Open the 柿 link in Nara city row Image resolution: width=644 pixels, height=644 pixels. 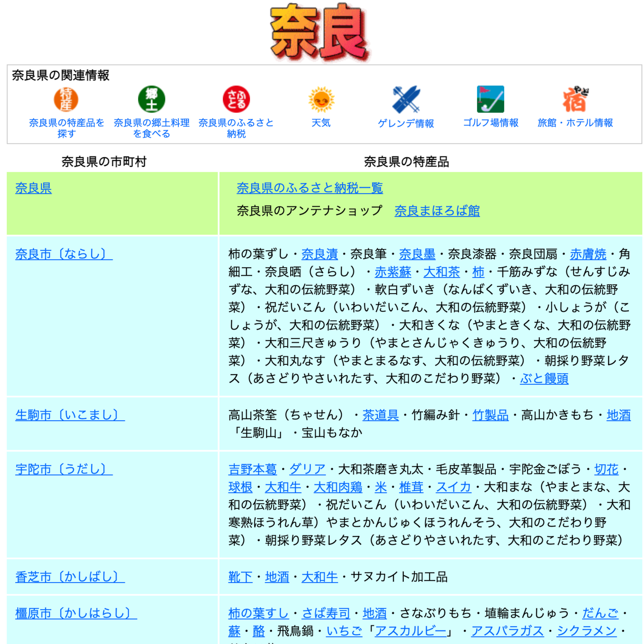click(x=478, y=272)
